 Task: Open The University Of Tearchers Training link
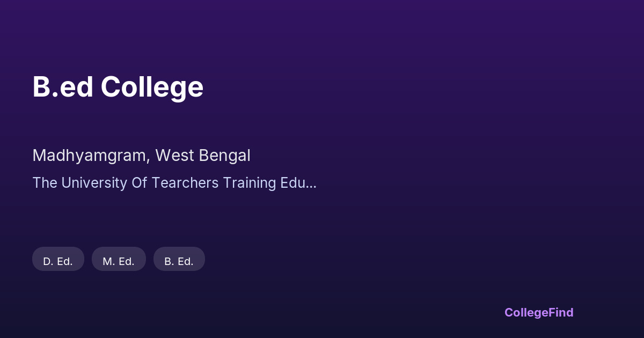(x=174, y=183)
